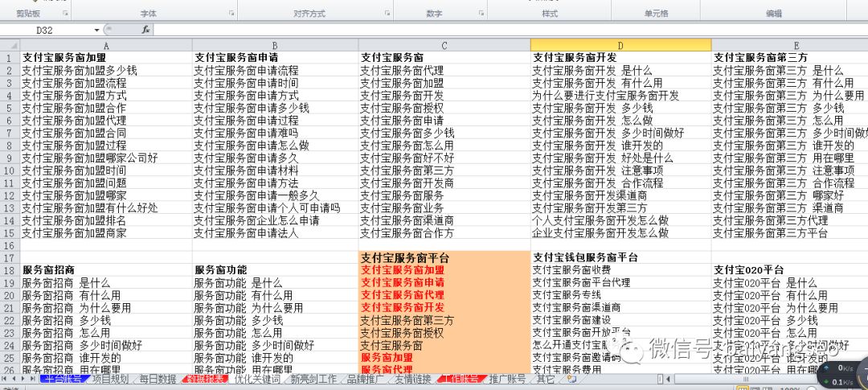Click cell 服务窗功能 多少钱
This screenshot has height=390, width=868.
275,320
